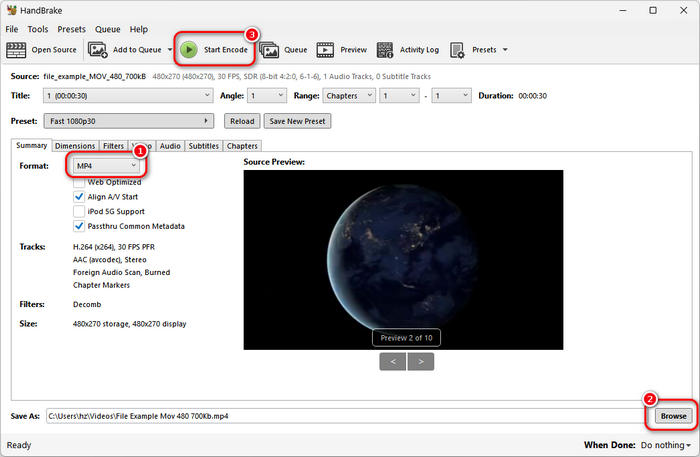The width and height of the screenshot is (700, 457).
Task: Open the Activity Log icon
Action: 385,50
